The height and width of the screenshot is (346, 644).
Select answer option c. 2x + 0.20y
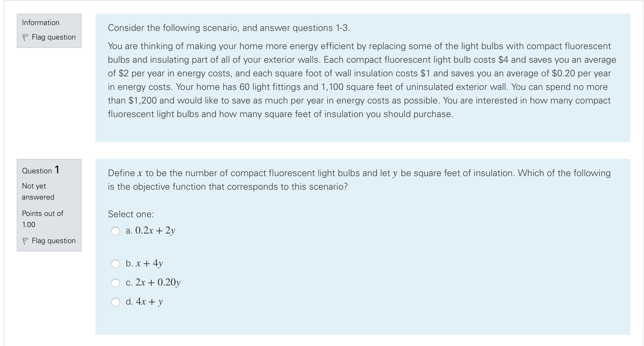point(116,282)
